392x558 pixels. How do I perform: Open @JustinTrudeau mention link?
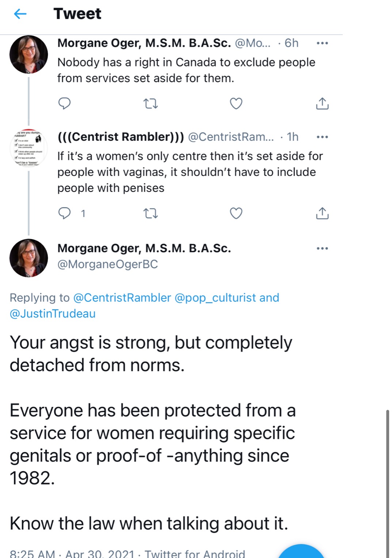(53, 314)
